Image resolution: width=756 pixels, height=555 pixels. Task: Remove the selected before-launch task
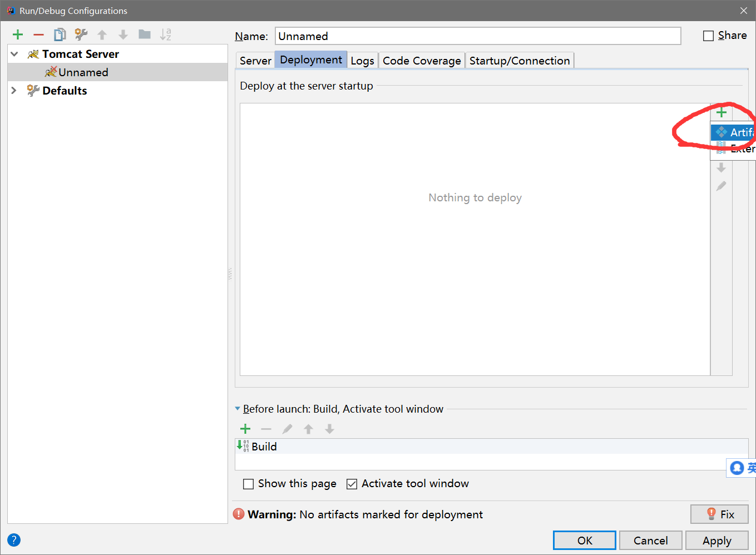coord(266,429)
